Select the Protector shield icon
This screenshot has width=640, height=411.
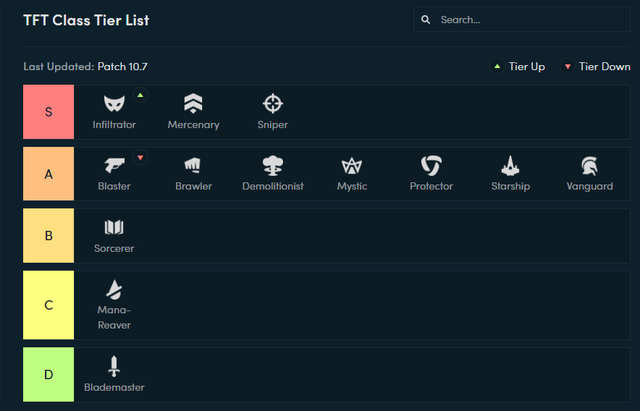click(431, 166)
